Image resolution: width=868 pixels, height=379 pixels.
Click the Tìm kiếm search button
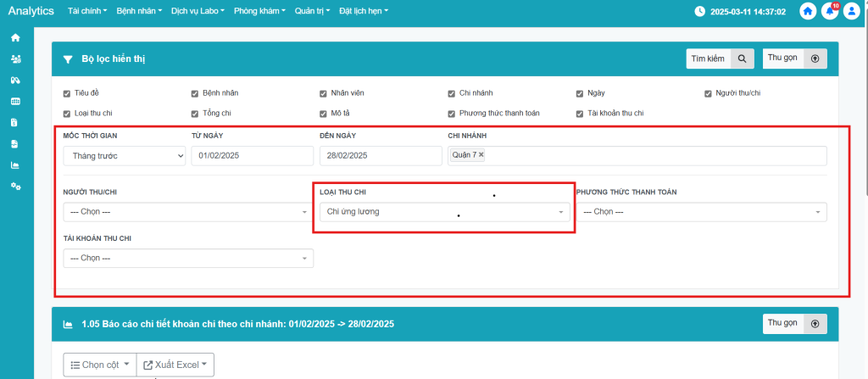pos(720,59)
